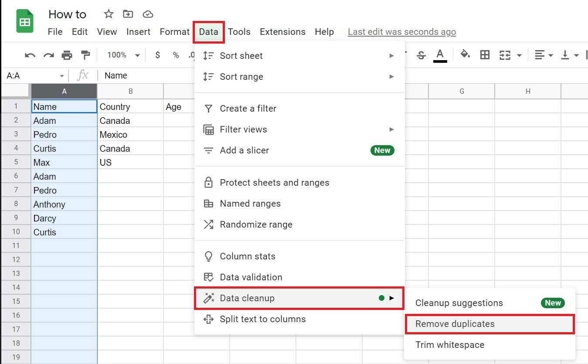Image resolution: width=588 pixels, height=364 pixels.
Task: Apply currency format with dollar icon
Action: [x=157, y=55]
